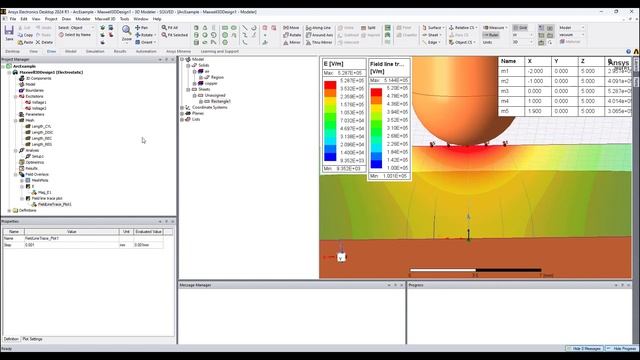Click Fit All in the ribbon
The image size is (640, 360).
[169, 28]
